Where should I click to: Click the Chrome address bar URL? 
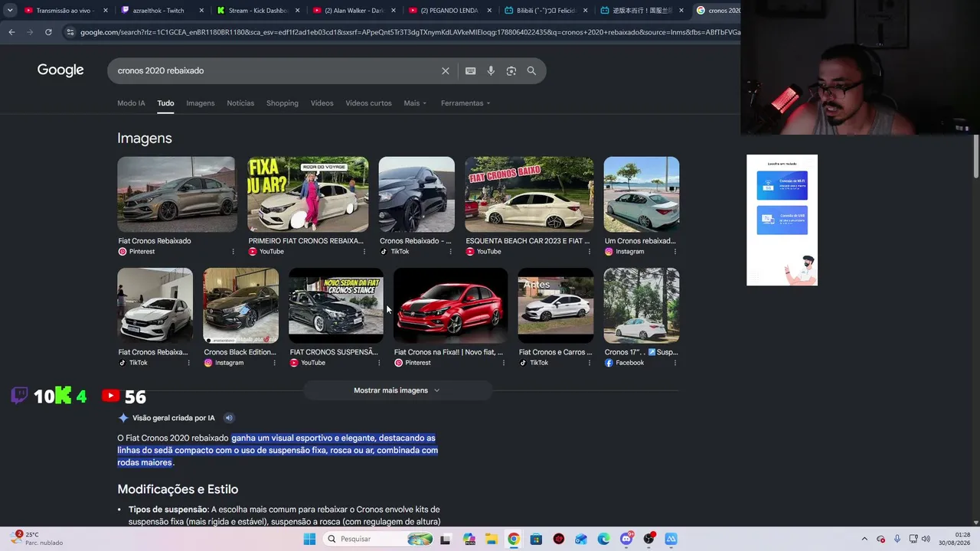click(410, 32)
